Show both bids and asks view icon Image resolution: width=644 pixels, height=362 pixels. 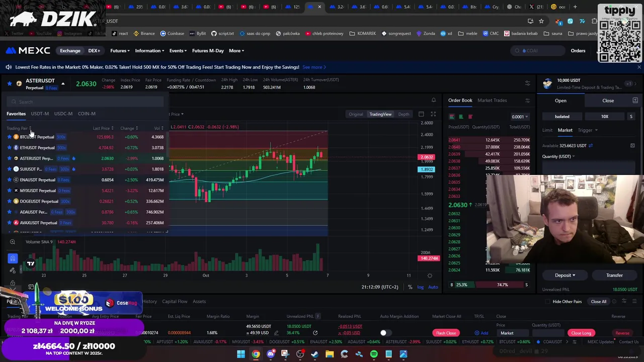(452, 117)
